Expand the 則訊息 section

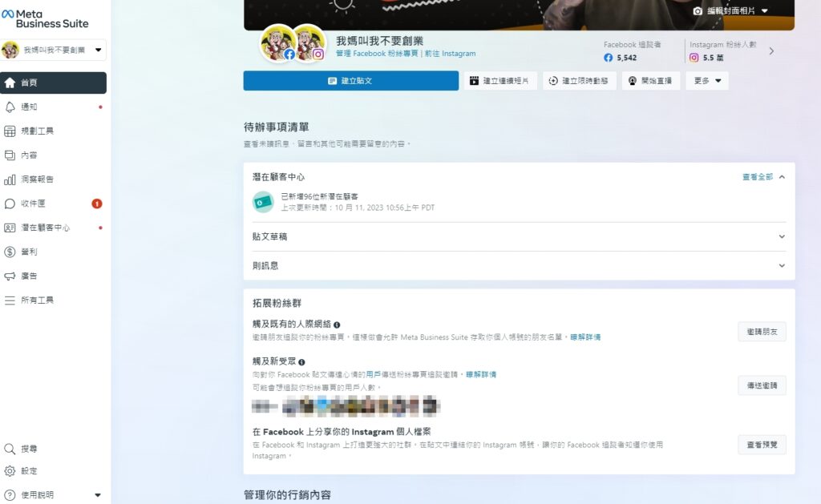click(x=519, y=266)
